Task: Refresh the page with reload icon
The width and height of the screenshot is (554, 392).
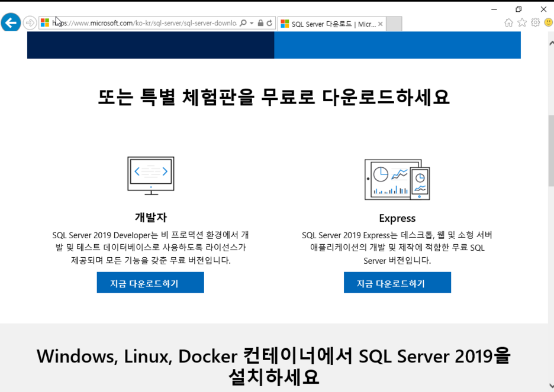Action: [269, 23]
